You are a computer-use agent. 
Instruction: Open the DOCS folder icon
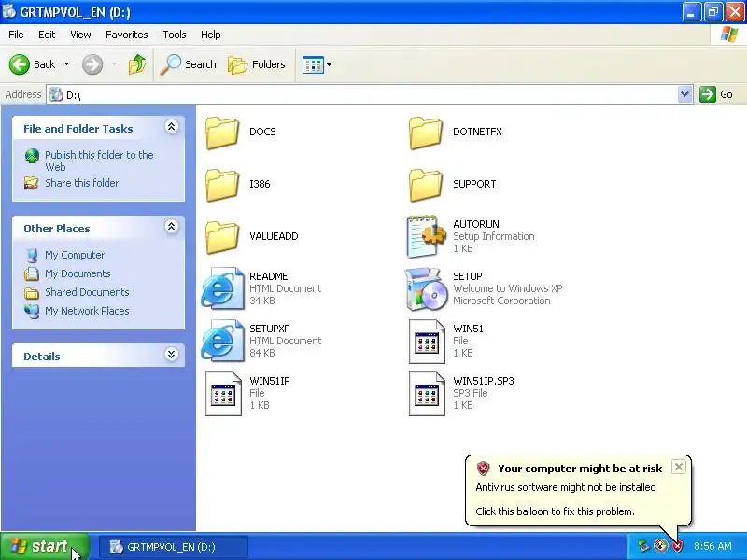(x=222, y=133)
